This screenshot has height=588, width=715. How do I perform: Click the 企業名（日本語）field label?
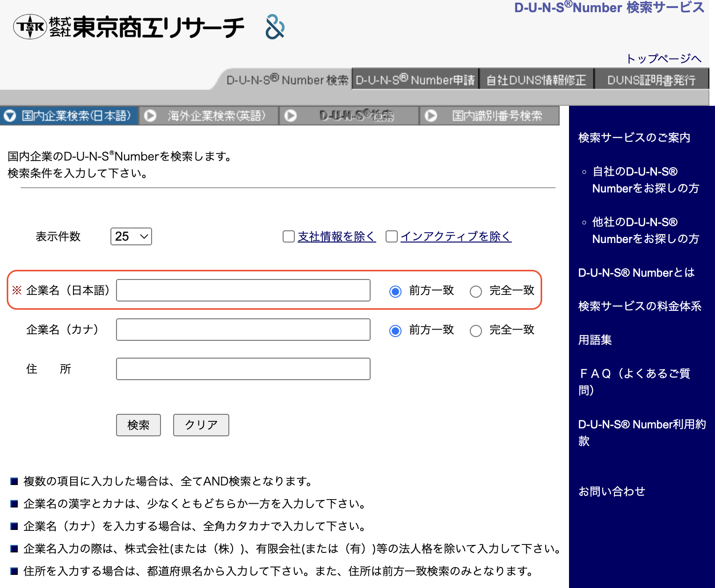(68, 290)
